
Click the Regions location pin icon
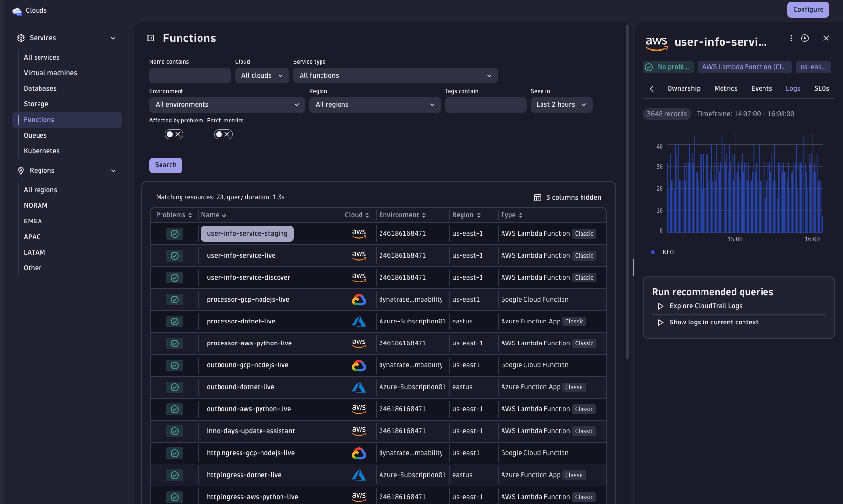[x=20, y=170]
